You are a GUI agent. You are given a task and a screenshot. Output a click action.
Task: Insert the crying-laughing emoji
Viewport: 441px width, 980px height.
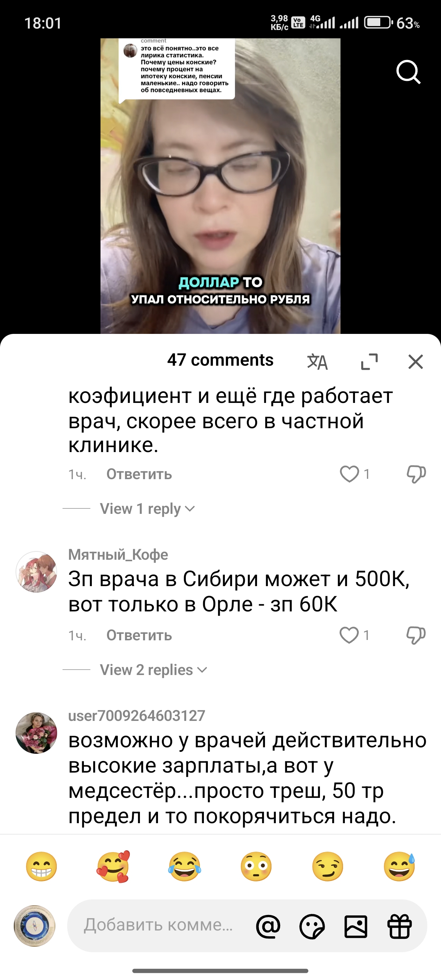185,866
